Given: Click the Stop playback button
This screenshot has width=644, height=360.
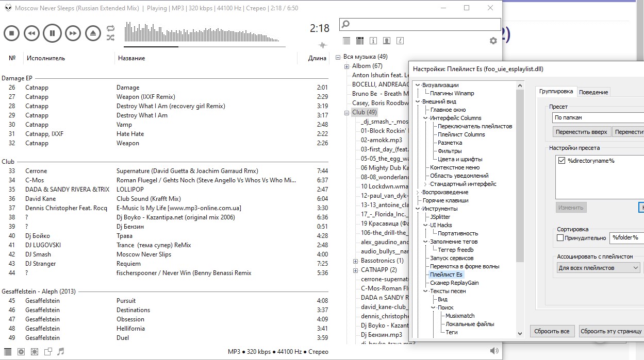Looking at the screenshot, I should pyautogui.click(x=11, y=33).
